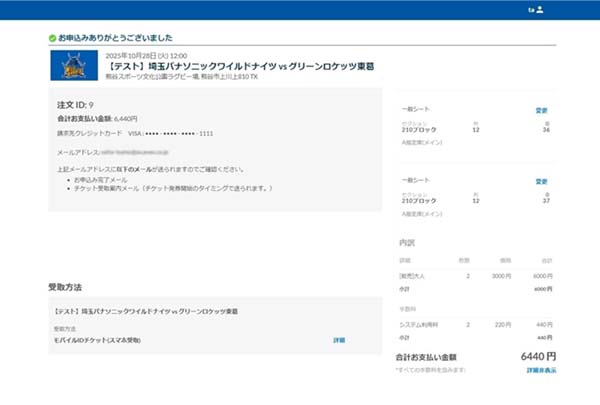Click モバイルIDチケット(スマホ受取) delivery method
This screenshot has width=600, height=405.
[x=98, y=341]
